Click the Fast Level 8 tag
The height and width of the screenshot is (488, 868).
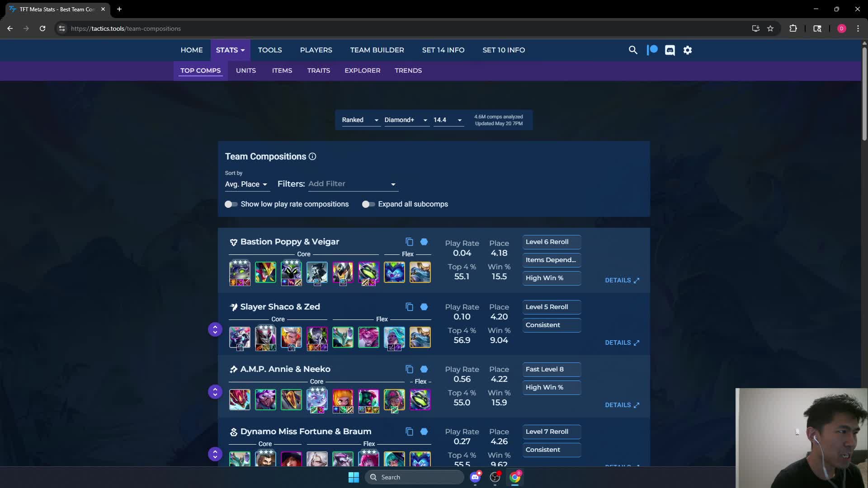click(x=552, y=369)
